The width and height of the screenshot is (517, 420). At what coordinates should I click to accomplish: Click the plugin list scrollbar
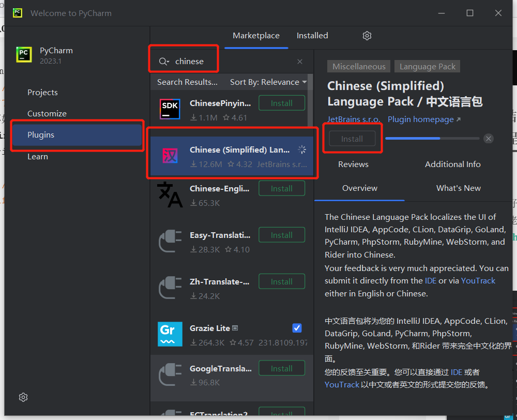310,101
